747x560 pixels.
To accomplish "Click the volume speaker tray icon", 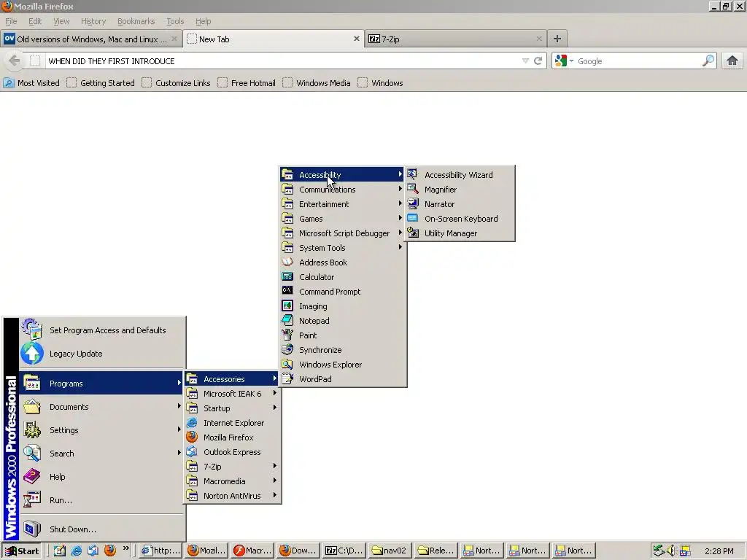I will 671,551.
